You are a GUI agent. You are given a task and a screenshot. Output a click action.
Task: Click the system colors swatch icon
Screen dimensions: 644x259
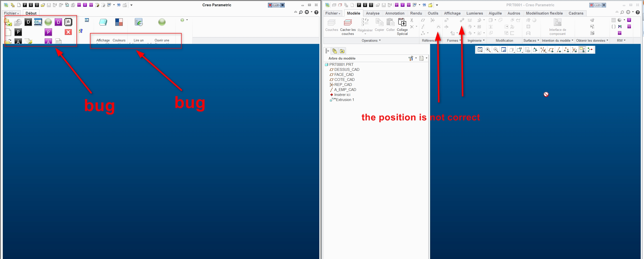click(x=119, y=22)
